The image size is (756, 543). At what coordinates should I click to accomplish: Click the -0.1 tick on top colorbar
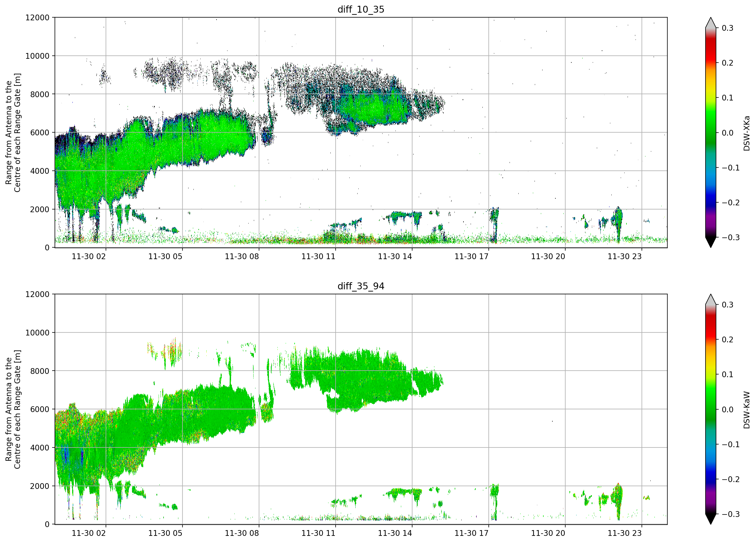(731, 168)
